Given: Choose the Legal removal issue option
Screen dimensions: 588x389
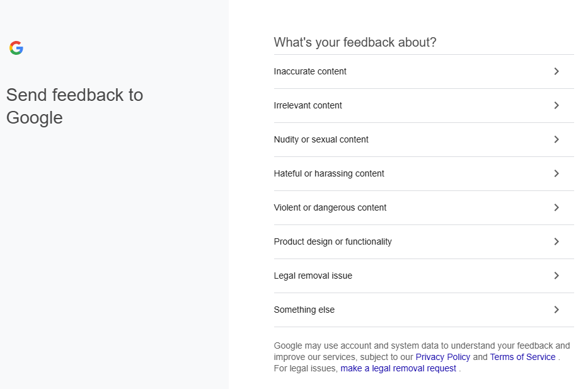Looking at the screenshot, I should (x=313, y=276).
